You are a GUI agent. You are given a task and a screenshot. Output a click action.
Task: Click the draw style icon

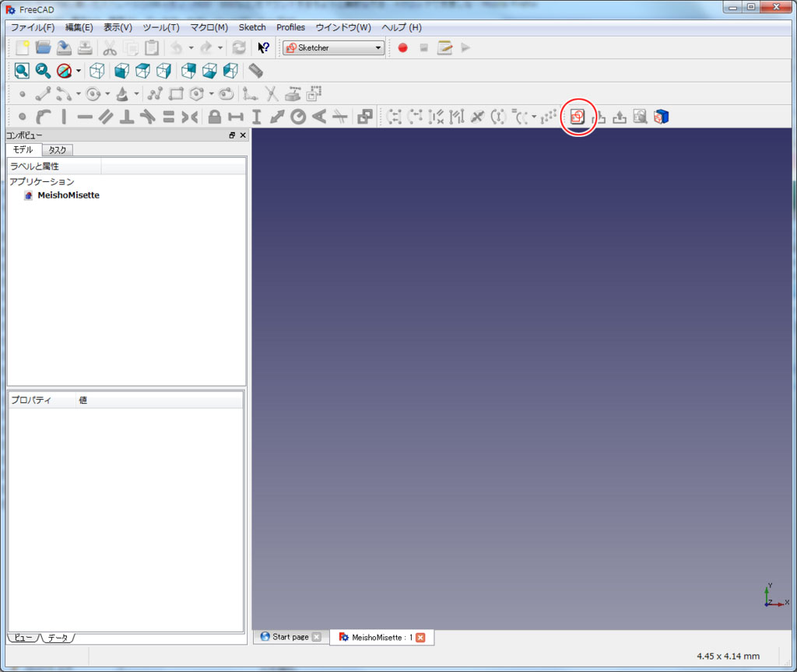point(64,71)
